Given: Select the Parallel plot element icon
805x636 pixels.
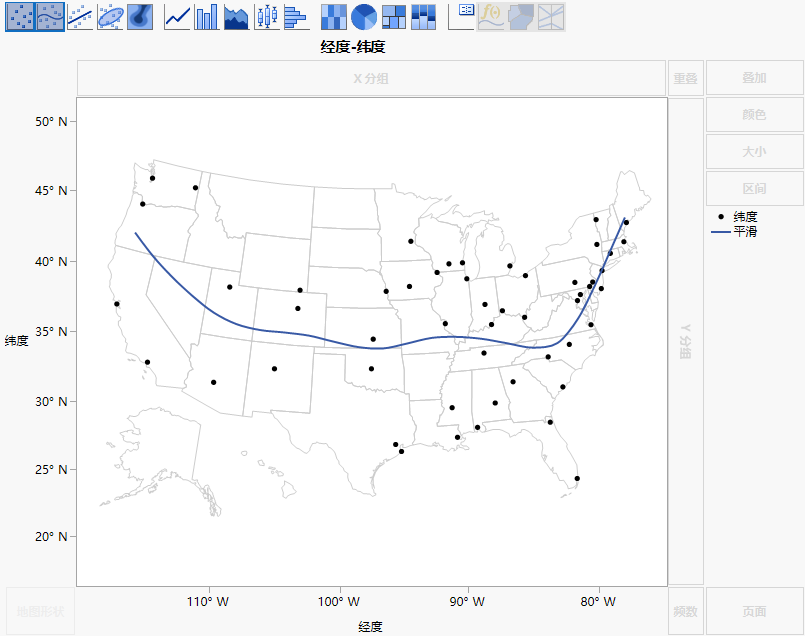Looking at the screenshot, I should [x=551, y=17].
